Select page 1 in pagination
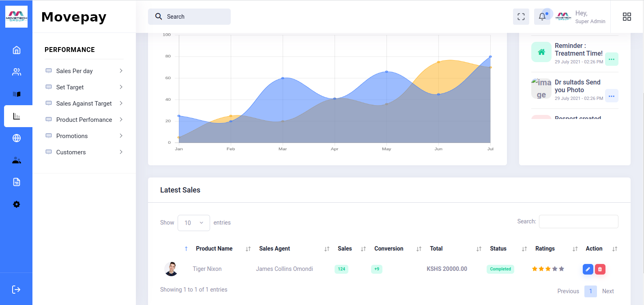The height and width of the screenshot is (305, 644). pos(590,291)
